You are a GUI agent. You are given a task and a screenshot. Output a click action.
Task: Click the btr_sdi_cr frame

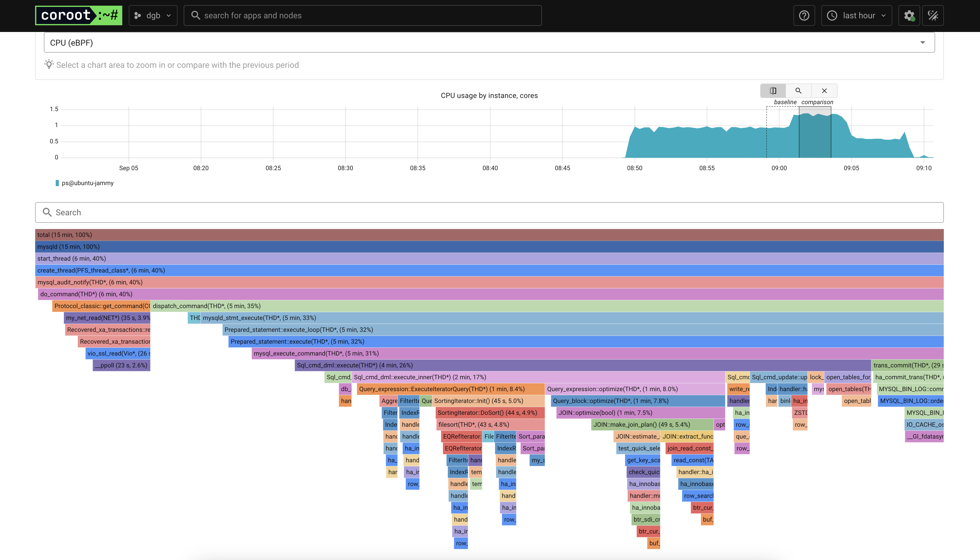[x=646, y=520]
